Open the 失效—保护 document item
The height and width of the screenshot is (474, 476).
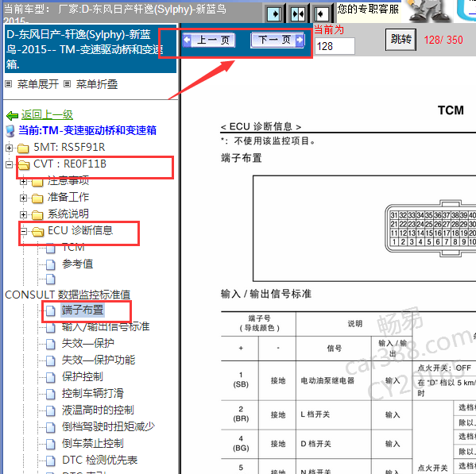click(88, 343)
